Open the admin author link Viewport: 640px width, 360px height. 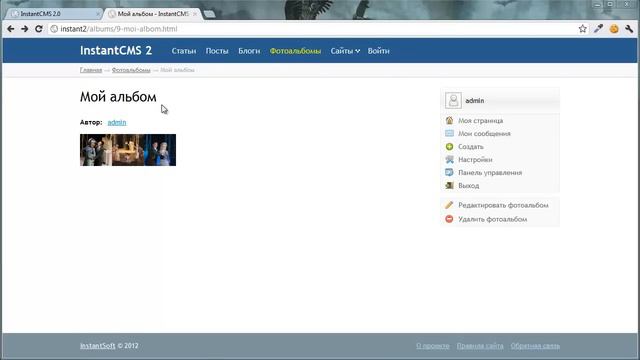pos(117,122)
